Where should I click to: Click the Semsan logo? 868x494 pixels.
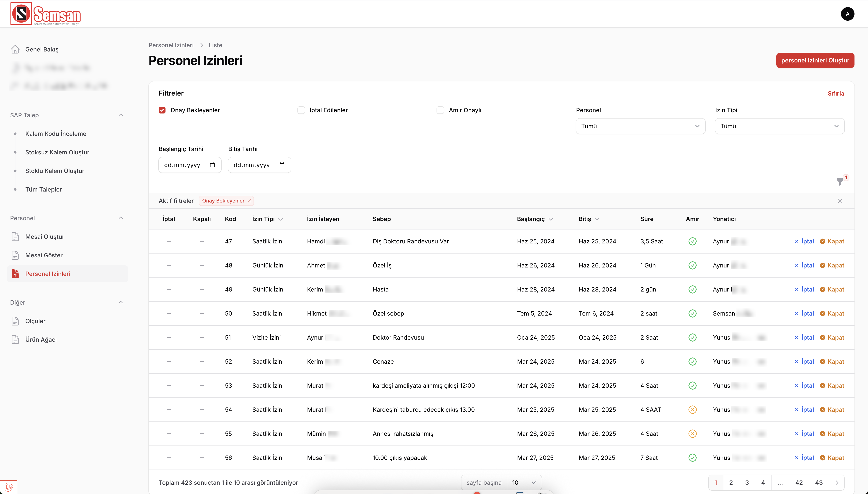tap(45, 13)
